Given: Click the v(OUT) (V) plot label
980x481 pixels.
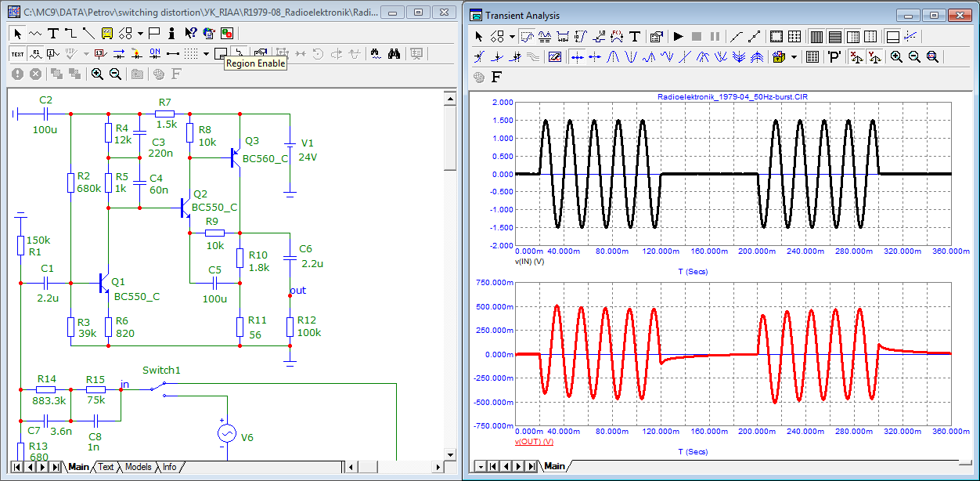Looking at the screenshot, I should 534,442.
